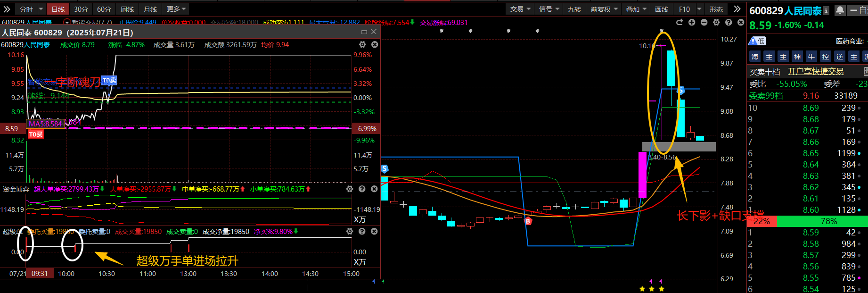Image resolution: width=868 pixels, height=293 pixels.
Task: Click the info icon beside 人民同泰 title
Action: [x=826, y=10]
